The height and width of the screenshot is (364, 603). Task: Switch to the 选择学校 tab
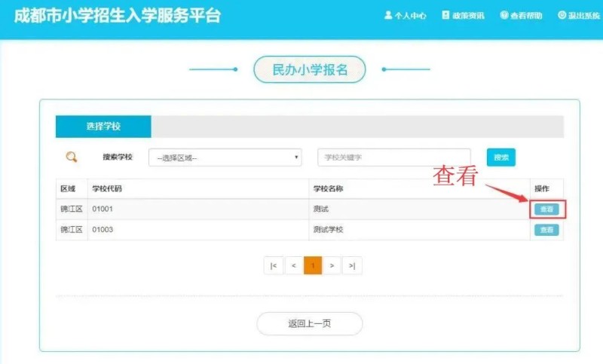(103, 127)
